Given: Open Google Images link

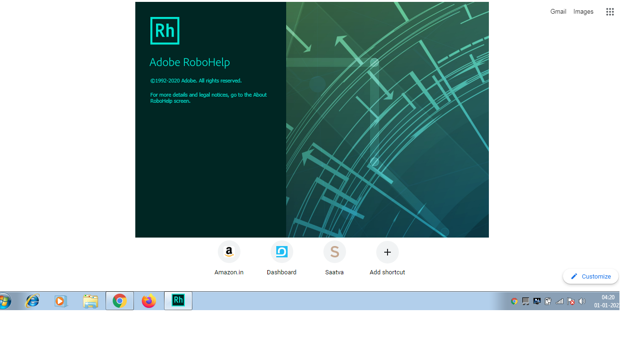Looking at the screenshot, I should 583,11.
